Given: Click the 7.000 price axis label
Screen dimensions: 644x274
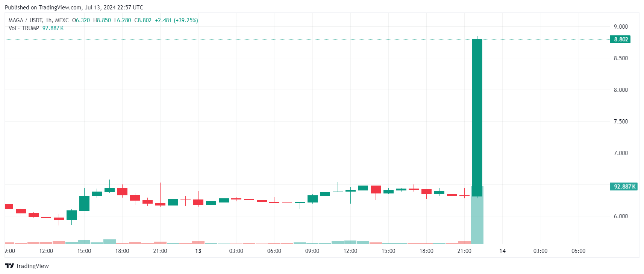Looking at the screenshot, I should click(x=621, y=153).
